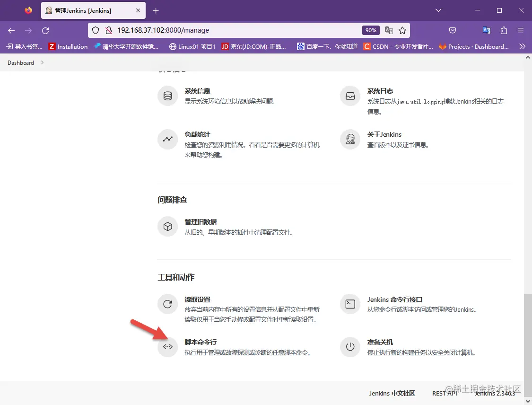The image size is (532, 405).
Task: Open the 管理旧数据 cube icon
Action: [167, 227]
